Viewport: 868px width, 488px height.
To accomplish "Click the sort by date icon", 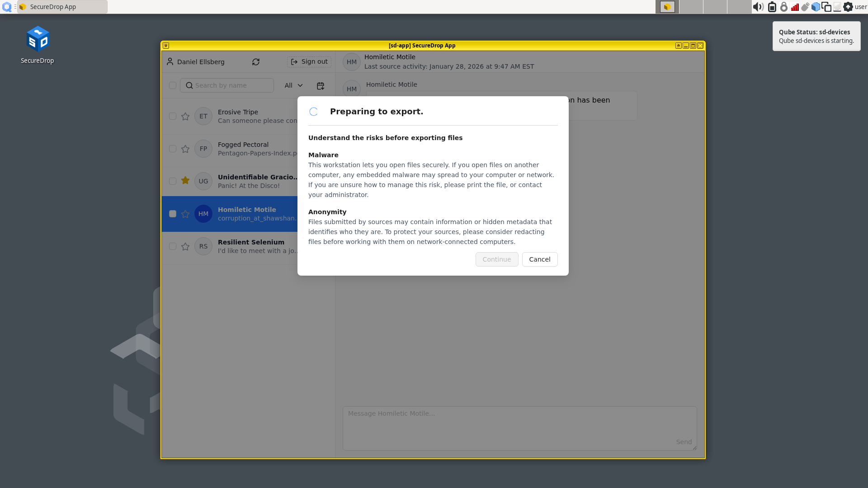I will (x=321, y=86).
